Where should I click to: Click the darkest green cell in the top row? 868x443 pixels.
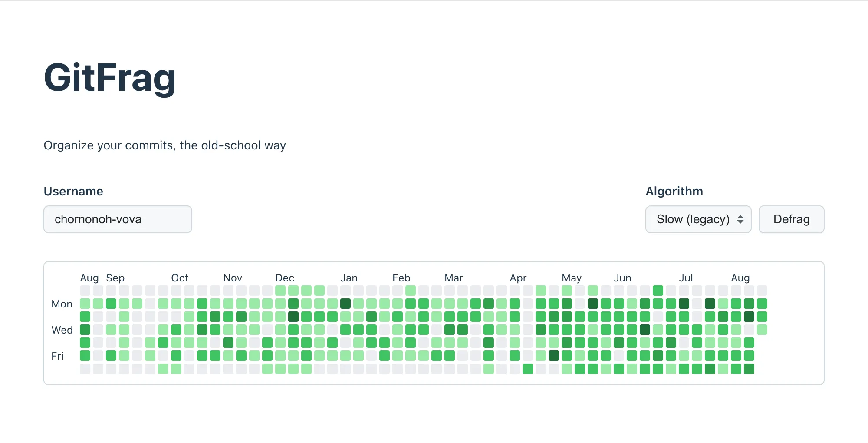point(658,291)
